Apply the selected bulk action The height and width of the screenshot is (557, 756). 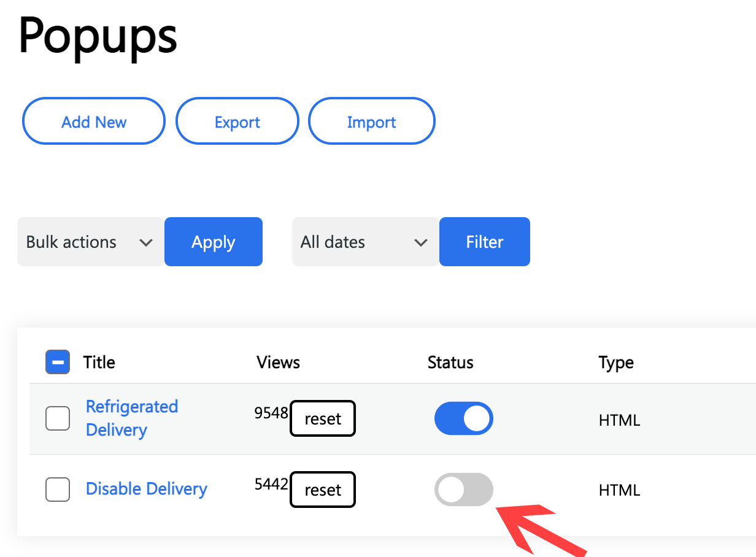(213, 242)
